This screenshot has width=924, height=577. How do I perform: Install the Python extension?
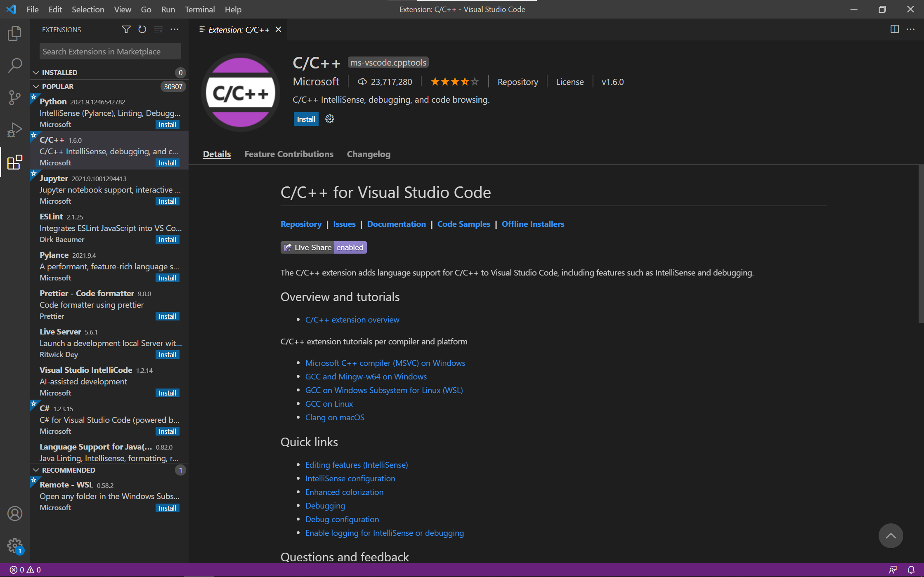pyautogui.click(x=167, y=125)
